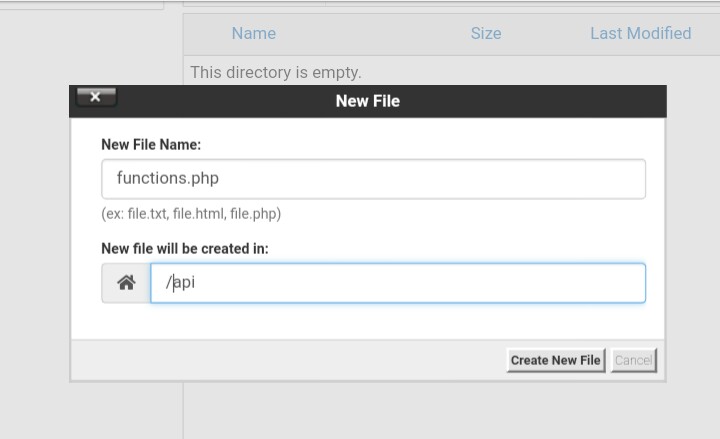Click the example filenames hint text

coord(191,214)
